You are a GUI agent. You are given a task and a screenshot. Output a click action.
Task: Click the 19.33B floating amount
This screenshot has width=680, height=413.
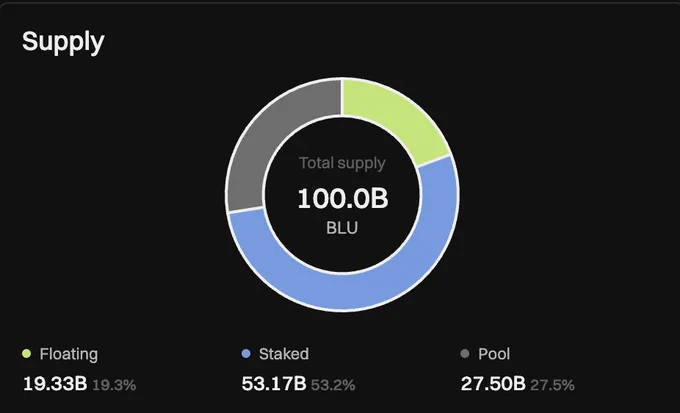pyautogui.click(x=55, y=384)
